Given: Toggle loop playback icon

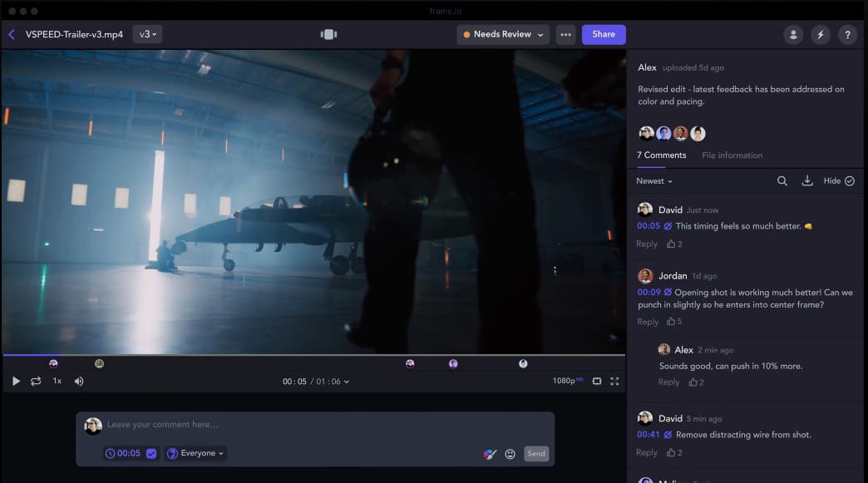Looking at the screenshot, I should click(x=36, y=381).
